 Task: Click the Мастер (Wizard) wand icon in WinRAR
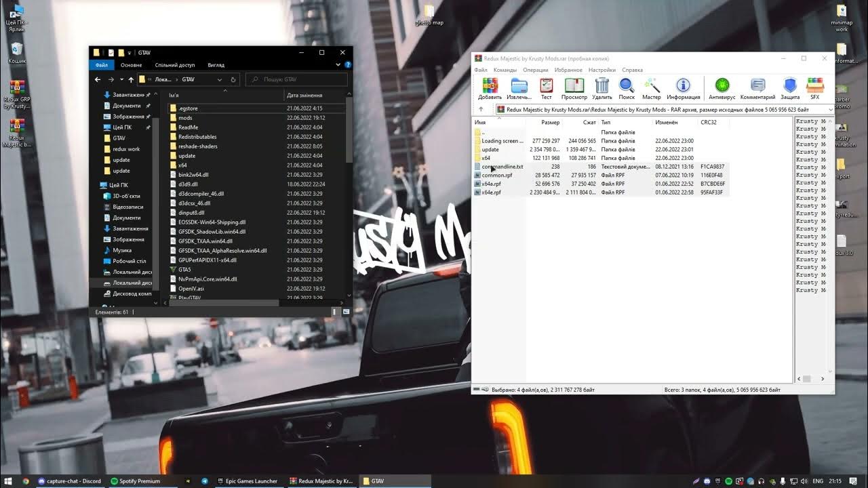651,88
